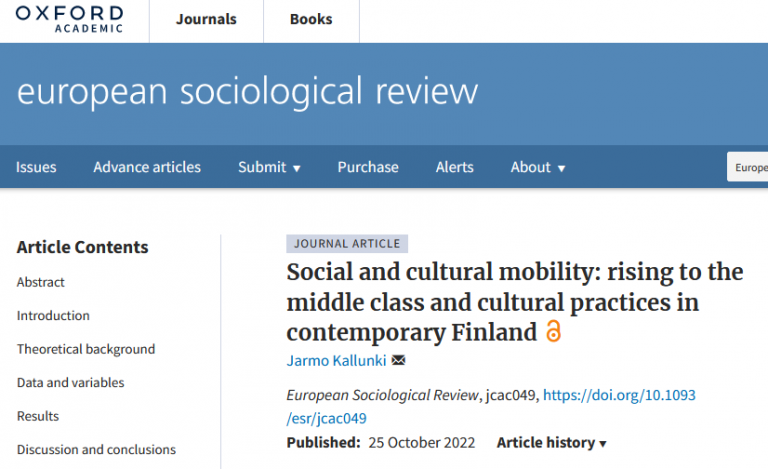Jump to Abstract section
The height and width of the screenshot is (469, 768).
point(41,282)
